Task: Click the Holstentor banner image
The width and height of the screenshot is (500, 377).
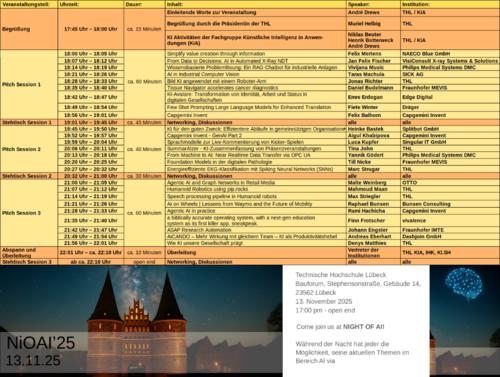Action: click(141, 321)
